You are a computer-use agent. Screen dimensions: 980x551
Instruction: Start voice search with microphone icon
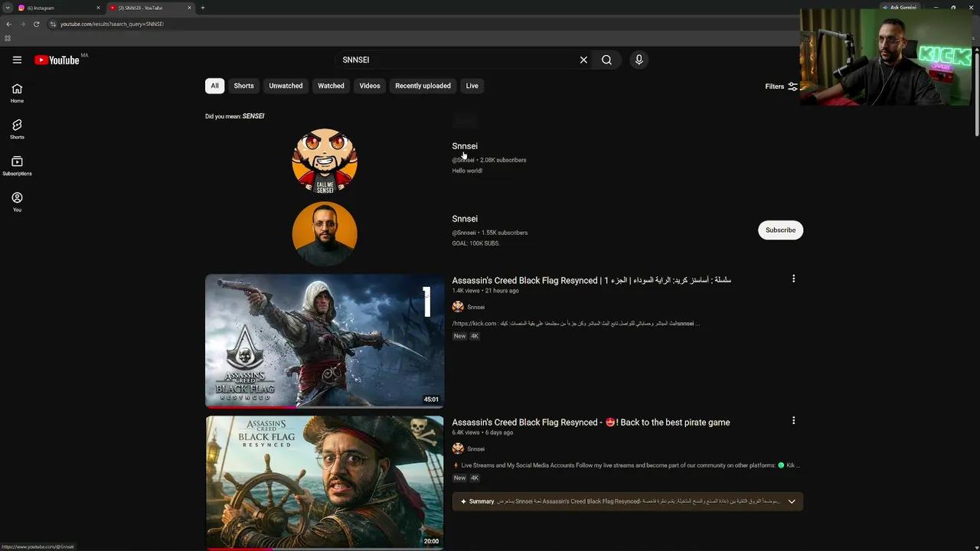pos(639,60)
